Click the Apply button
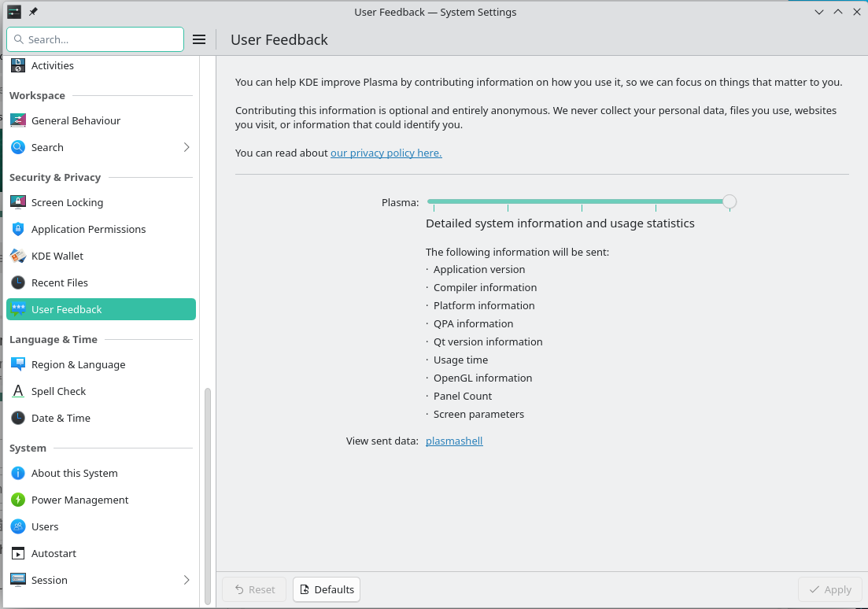868x609 pixels. (830, 589)
